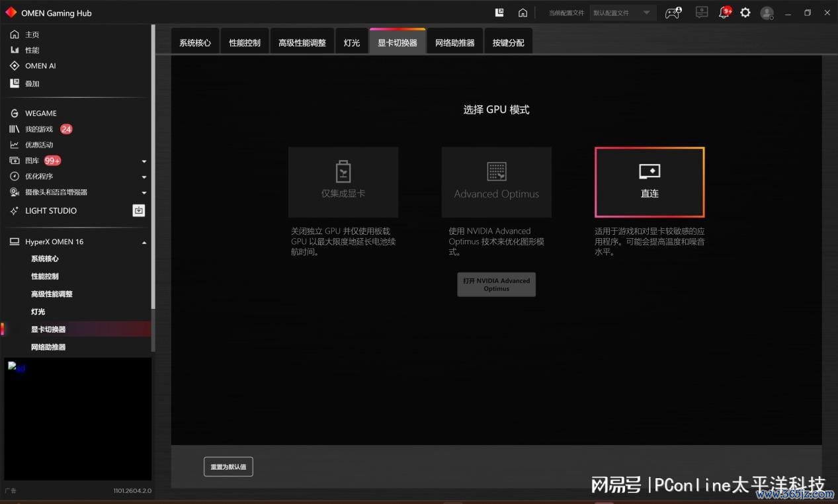Switch to the 网络助推器 tab
Viewport: 838px width, 504px height.
[x=455, y=42]
